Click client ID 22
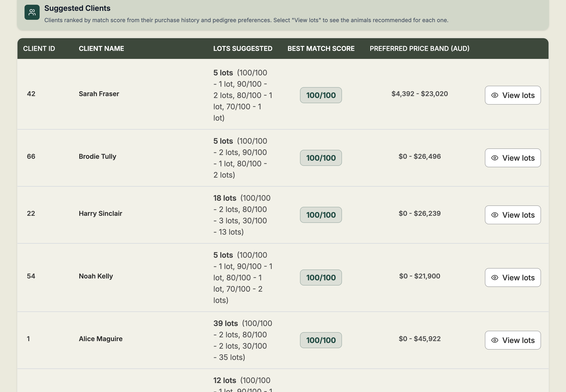Image resolution: width=566 pixels, height=392 pixels. click(x=31, y=213)
